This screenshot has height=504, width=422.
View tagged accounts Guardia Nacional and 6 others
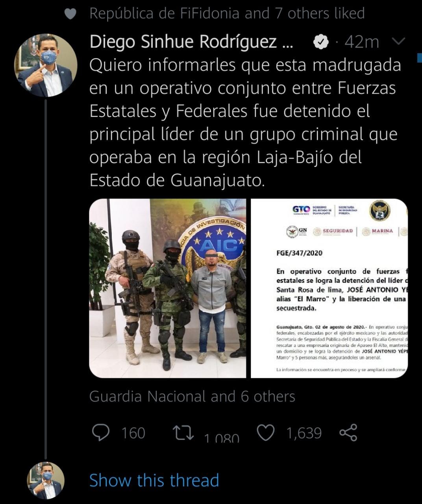click(x=192, y=396)
